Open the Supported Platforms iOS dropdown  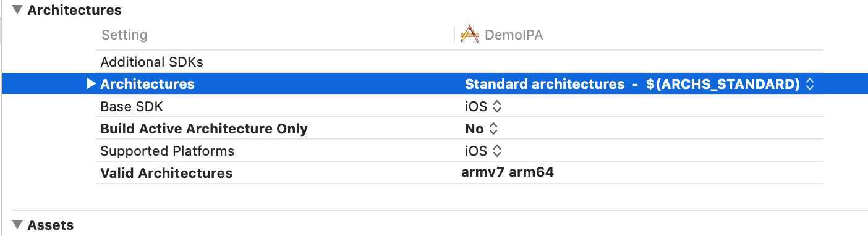tap(483, 151)
